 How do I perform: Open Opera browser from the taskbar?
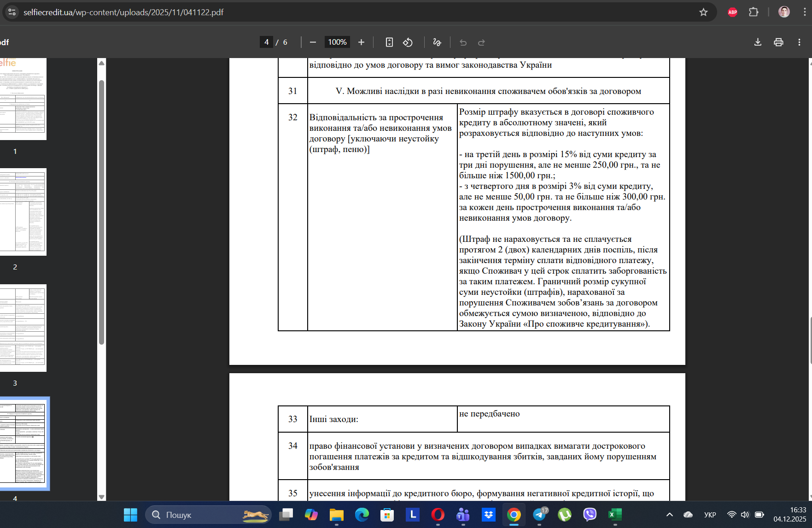tap(438, 515)
